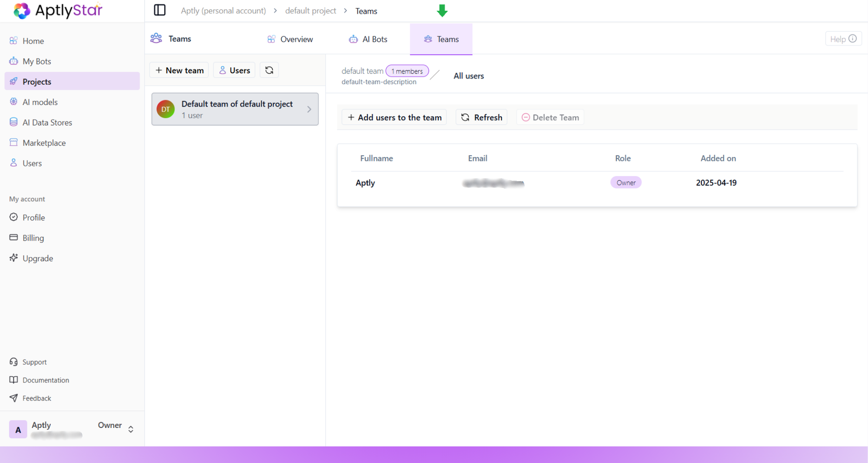The width and height of the screenshot is (868, 463).
Task: Click the Documentation book icon
Action: pos(13,380)
